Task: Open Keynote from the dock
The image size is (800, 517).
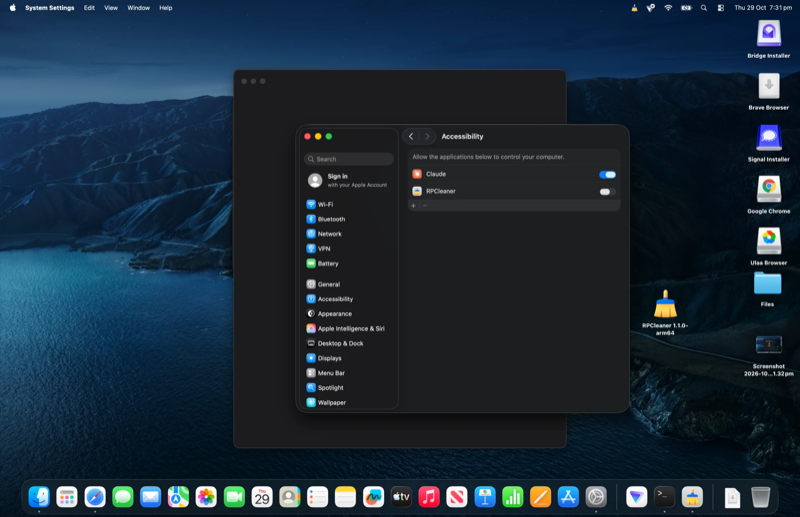Action: (485, 497)
